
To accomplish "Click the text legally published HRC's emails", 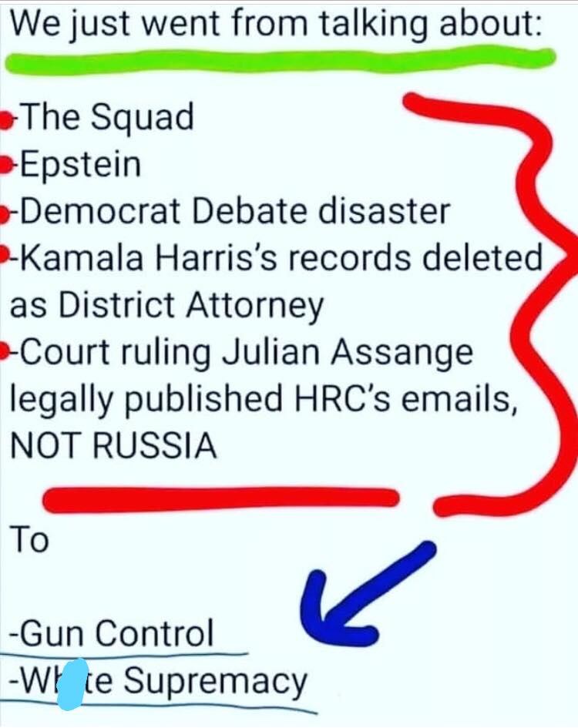I will click(264, 399).
